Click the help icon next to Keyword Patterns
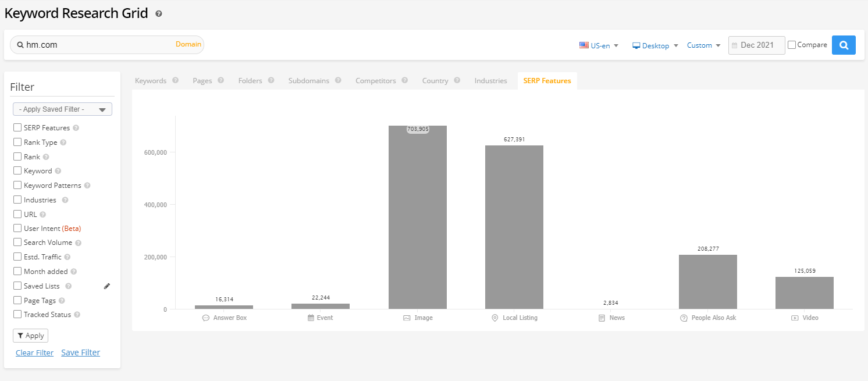Viewport: 868px width, 381px height. pos(87,186)
